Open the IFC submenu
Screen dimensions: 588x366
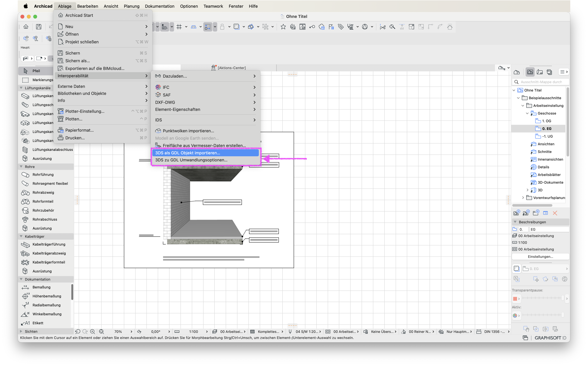point(205,87)
